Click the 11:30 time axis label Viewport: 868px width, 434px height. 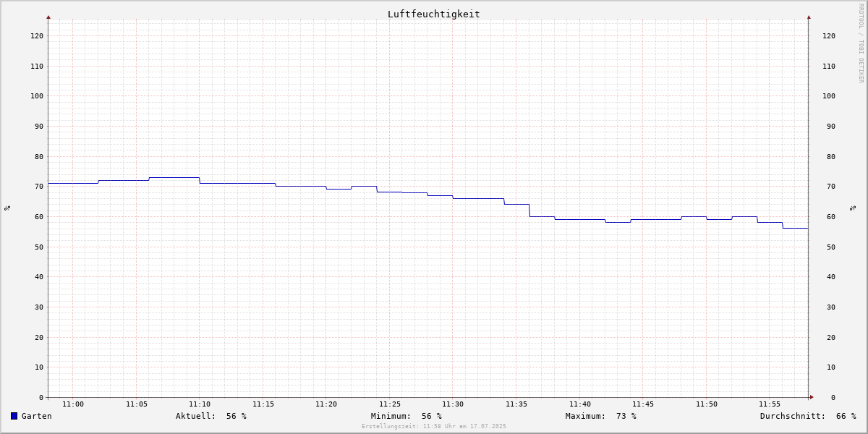(x=453, y=404)
